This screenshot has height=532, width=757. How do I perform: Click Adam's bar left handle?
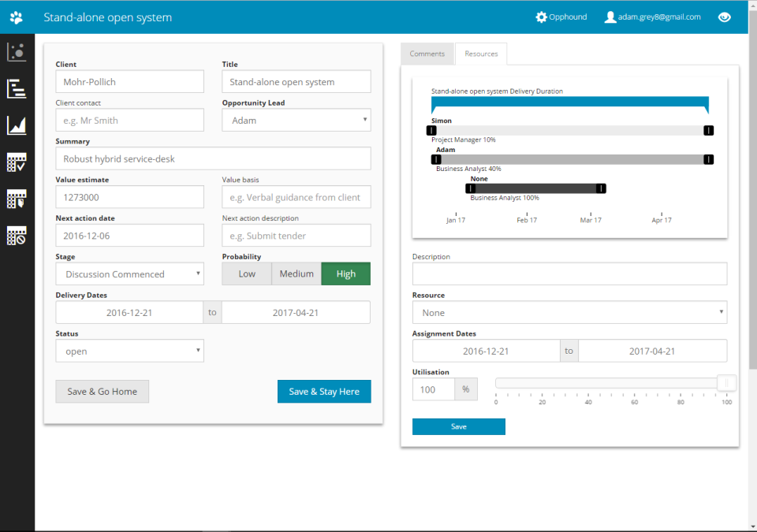tap(436, 159)
